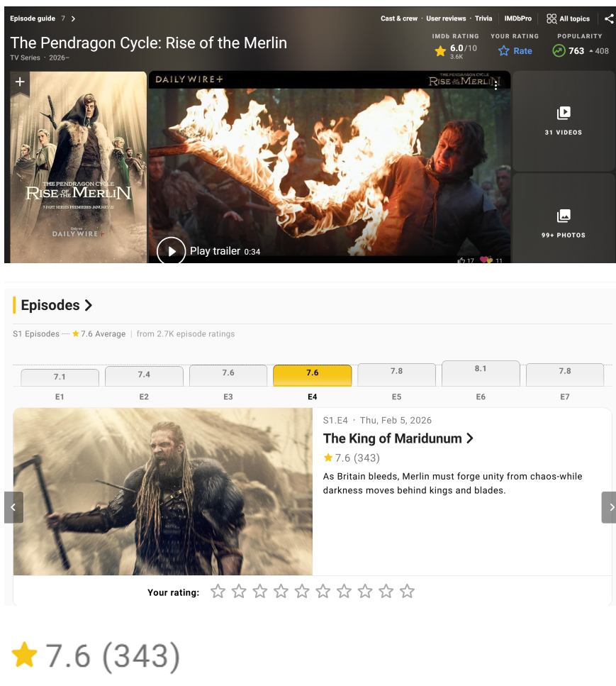Viewport: 616px width, 686px height.
Task: Add to watchlist with the plus ribbon
Action: (20, 82)
